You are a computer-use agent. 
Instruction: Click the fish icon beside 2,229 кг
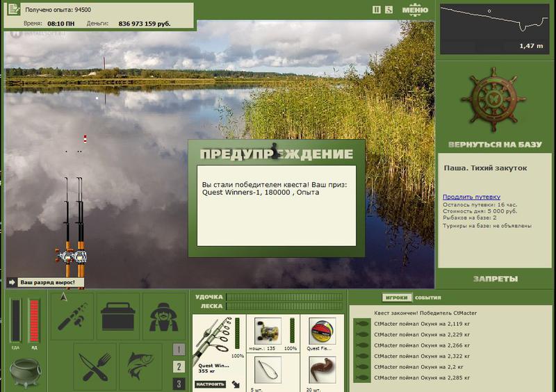(362, 334)
